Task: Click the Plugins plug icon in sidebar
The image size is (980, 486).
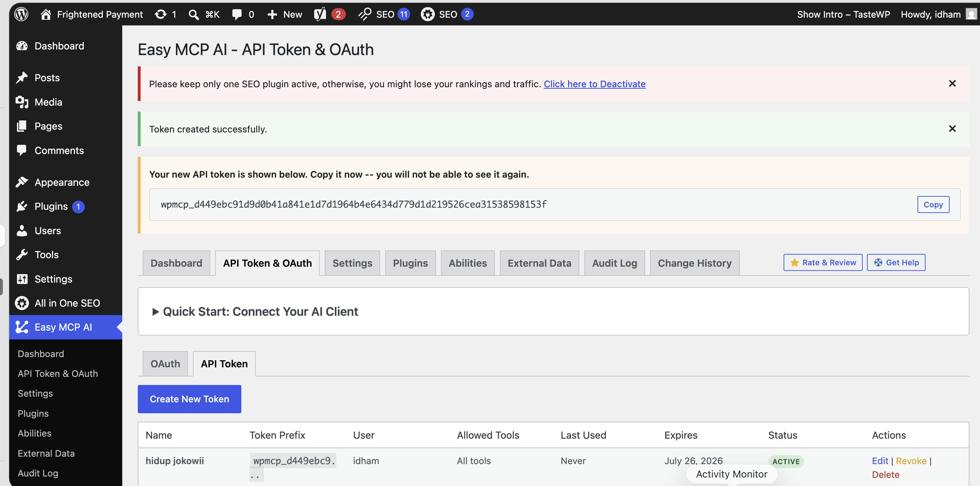Action: (x=22, y=206)
